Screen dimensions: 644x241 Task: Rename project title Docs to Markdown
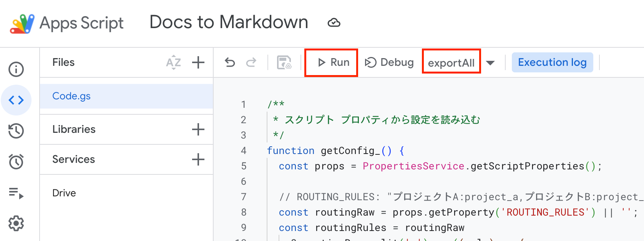(229, 22)
